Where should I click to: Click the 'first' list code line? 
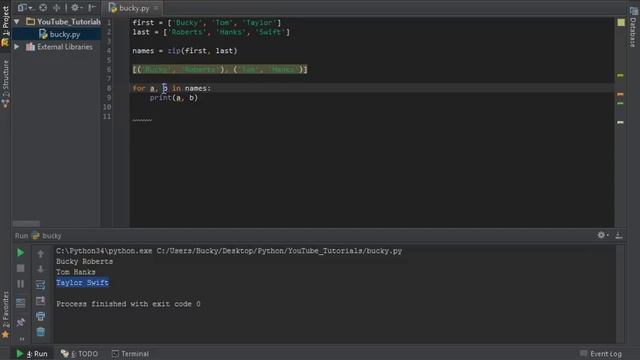click(207, 22)
